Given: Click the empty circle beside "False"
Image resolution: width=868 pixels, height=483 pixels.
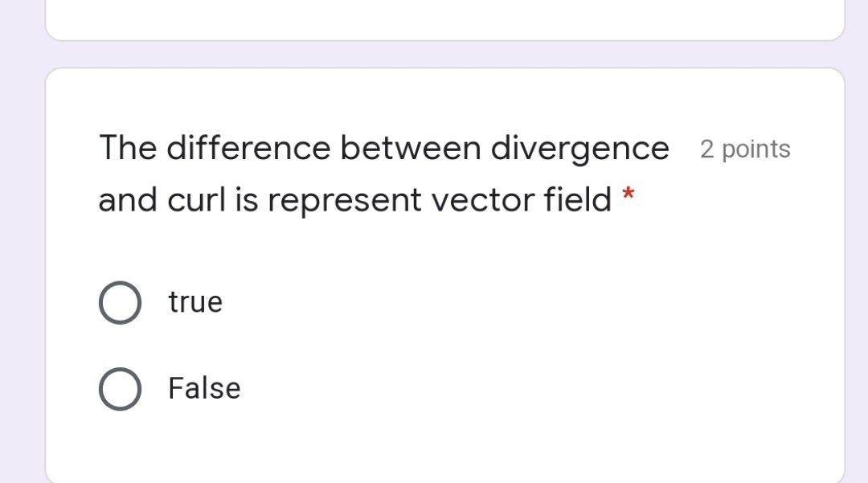Looking at the screenshot, I should point(119,388).
